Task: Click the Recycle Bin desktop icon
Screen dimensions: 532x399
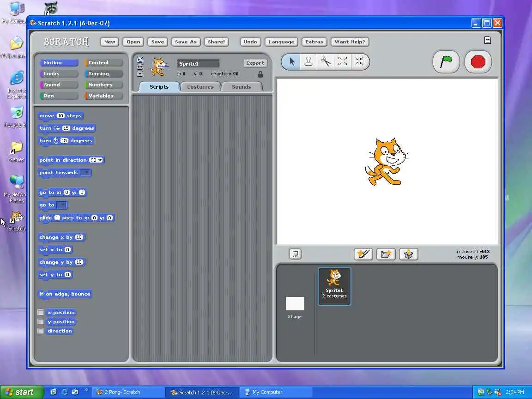Action: click(16, 117)
